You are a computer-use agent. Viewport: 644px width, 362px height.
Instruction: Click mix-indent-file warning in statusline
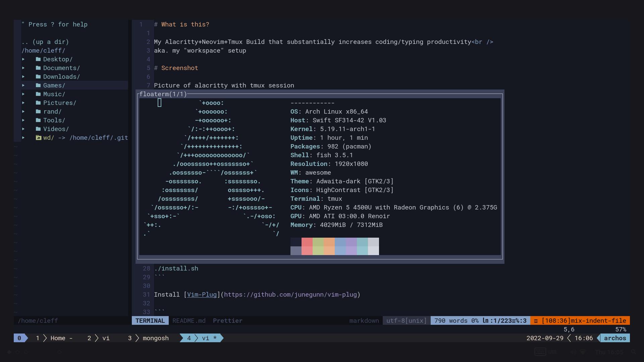(580, 321)
